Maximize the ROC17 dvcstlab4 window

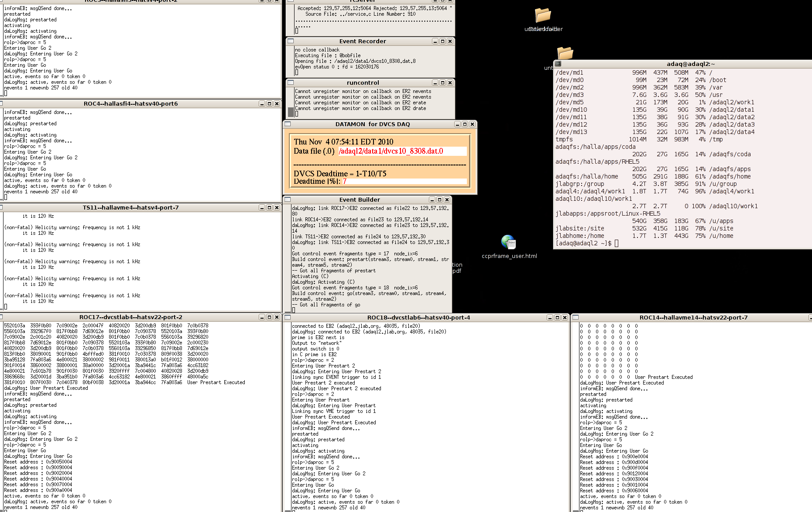(x=269, y=317)
